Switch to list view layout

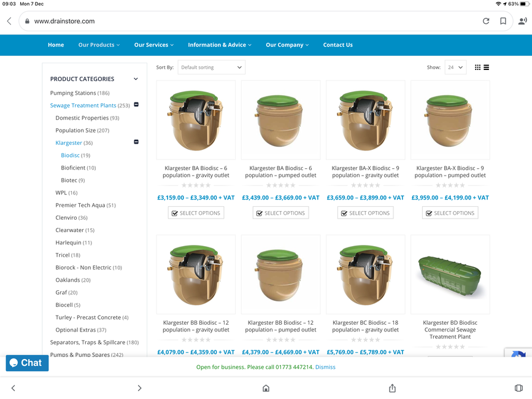pyautogui.click(x=486, y=67)
